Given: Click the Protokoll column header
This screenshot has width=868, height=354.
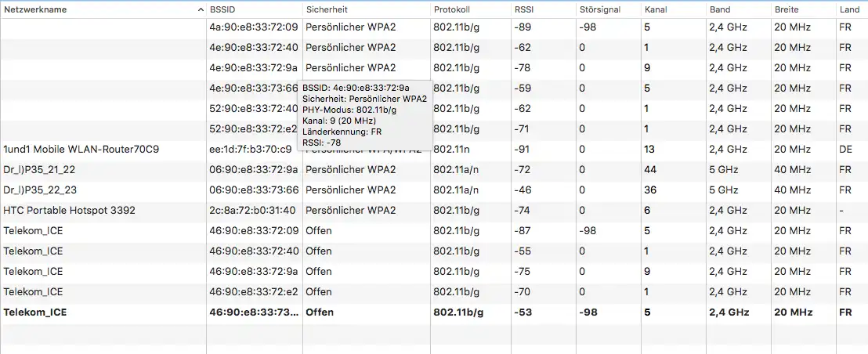Looking at the screenshot, I should tap(451, 9).
